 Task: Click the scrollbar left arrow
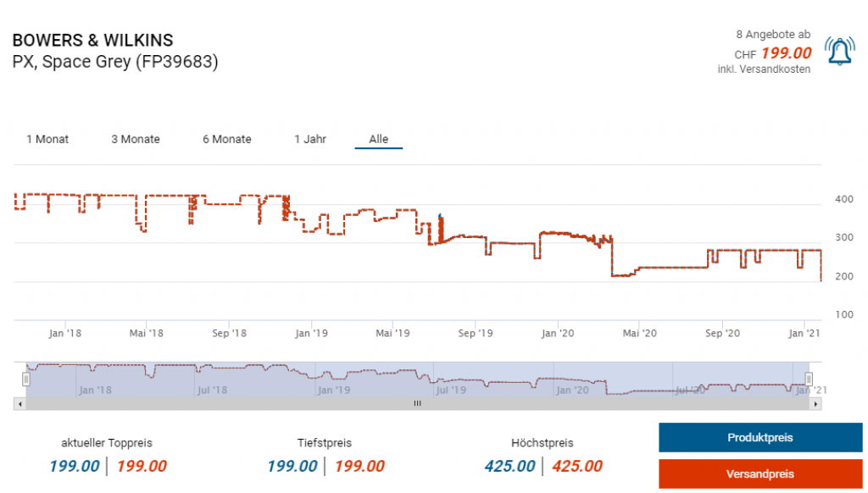coord(19,404)
